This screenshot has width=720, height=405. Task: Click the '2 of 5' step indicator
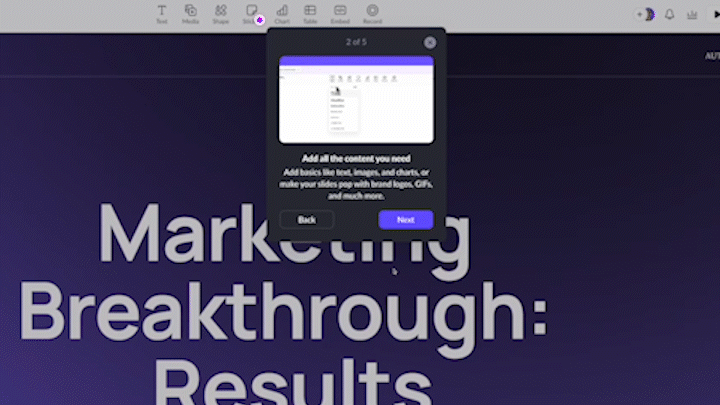(x=356, y=42)
